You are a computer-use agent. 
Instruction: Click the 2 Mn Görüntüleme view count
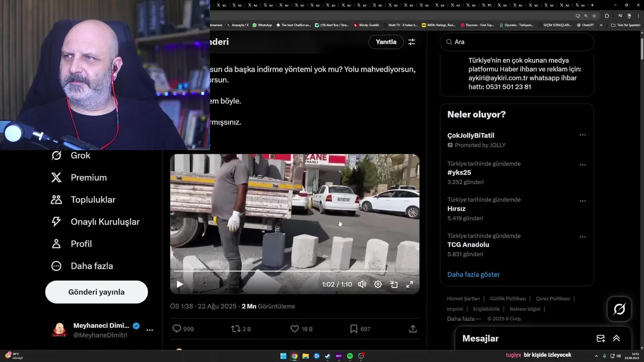[268, 306]
